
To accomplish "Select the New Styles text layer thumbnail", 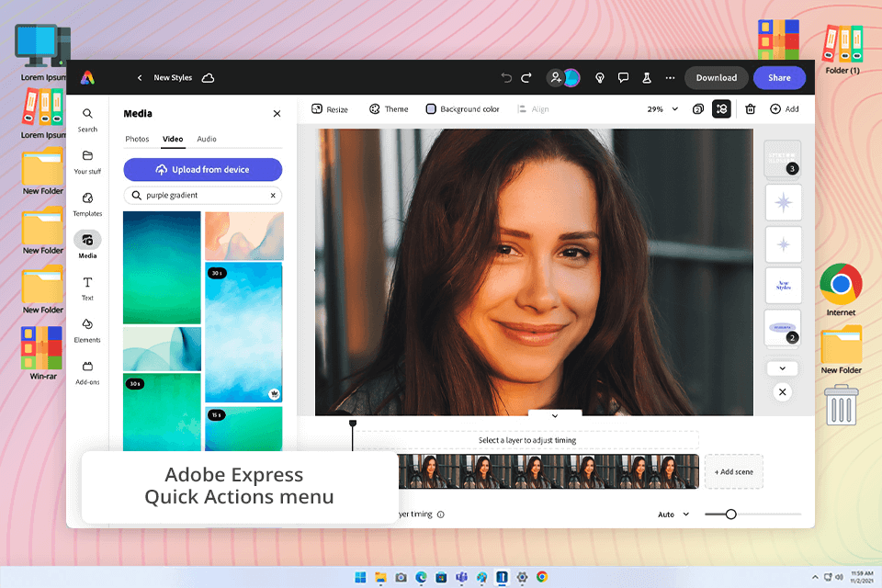I will coord(783,286).
